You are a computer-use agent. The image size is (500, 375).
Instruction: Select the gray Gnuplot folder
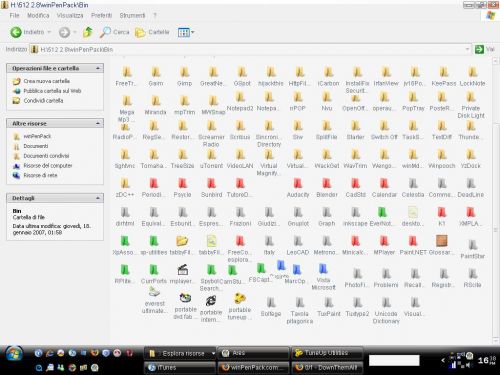click(x=298, y=217)
